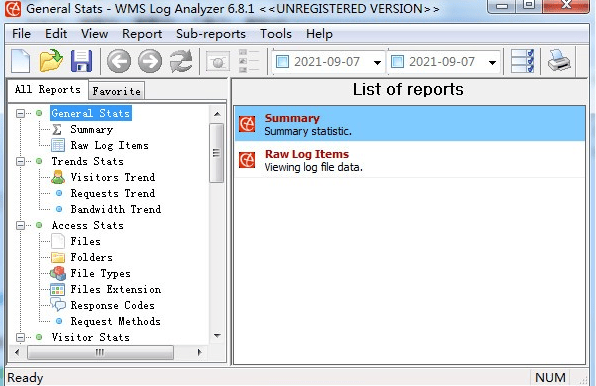
Task: Select Response Codes tree entry
Action: tap(113, 305)
